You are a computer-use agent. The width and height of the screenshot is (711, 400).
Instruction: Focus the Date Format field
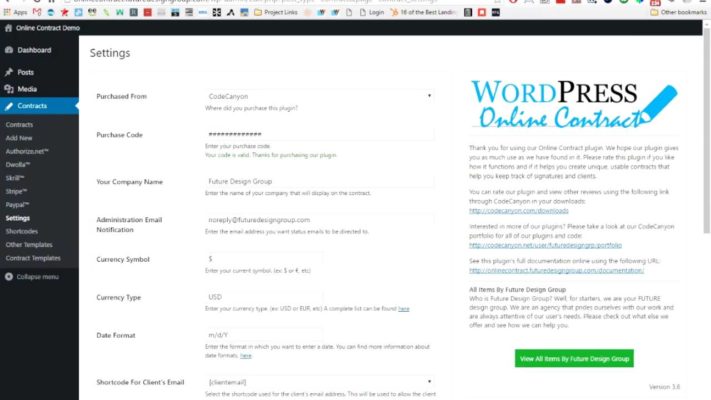264,335
